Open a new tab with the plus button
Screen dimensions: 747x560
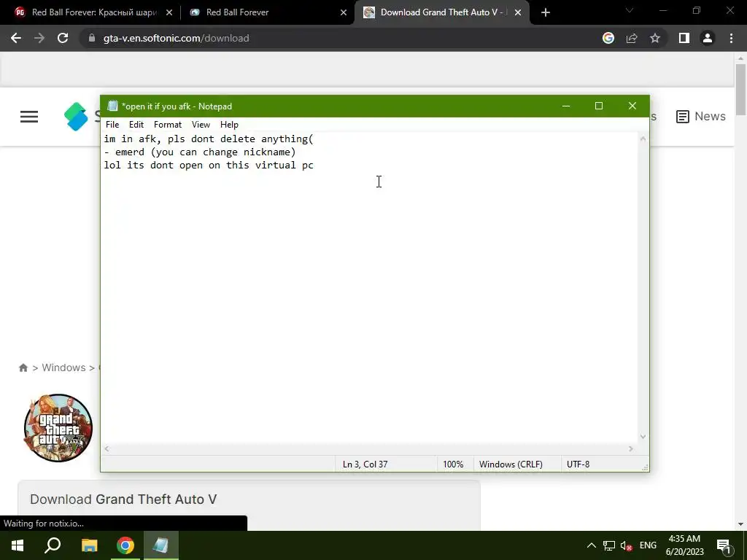tap(546, 12)
